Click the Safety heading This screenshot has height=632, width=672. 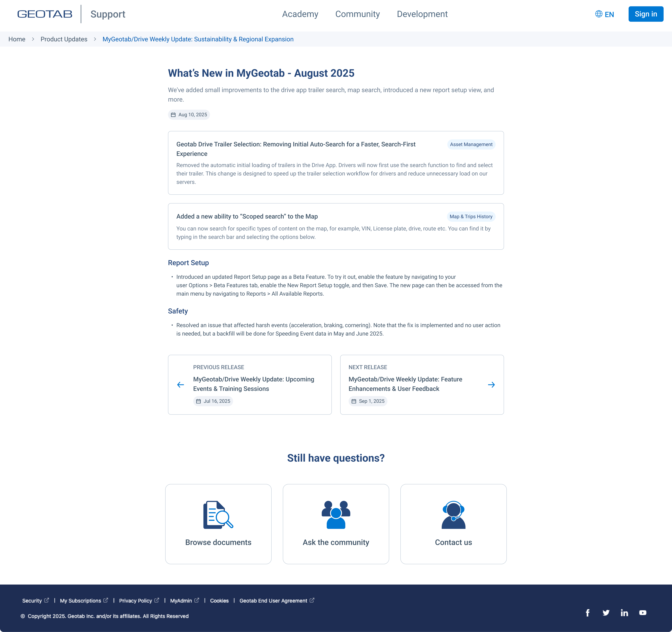pyautogui.click(x=178, y=311)
